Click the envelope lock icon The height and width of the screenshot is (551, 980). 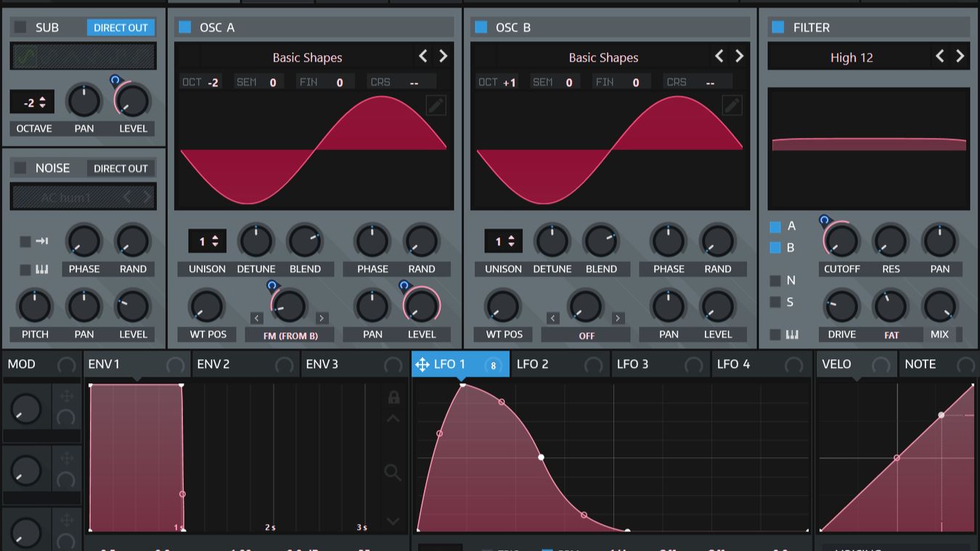393,397
